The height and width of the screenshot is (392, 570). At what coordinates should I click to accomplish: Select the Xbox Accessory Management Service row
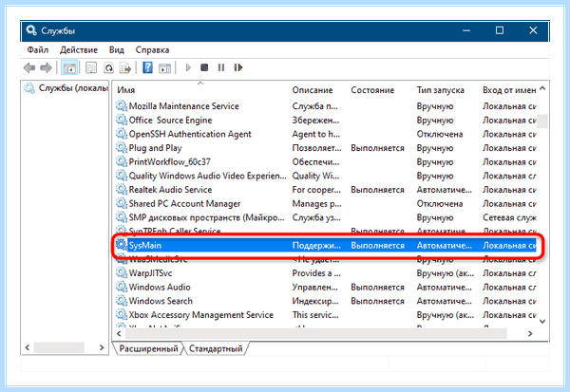326,315
